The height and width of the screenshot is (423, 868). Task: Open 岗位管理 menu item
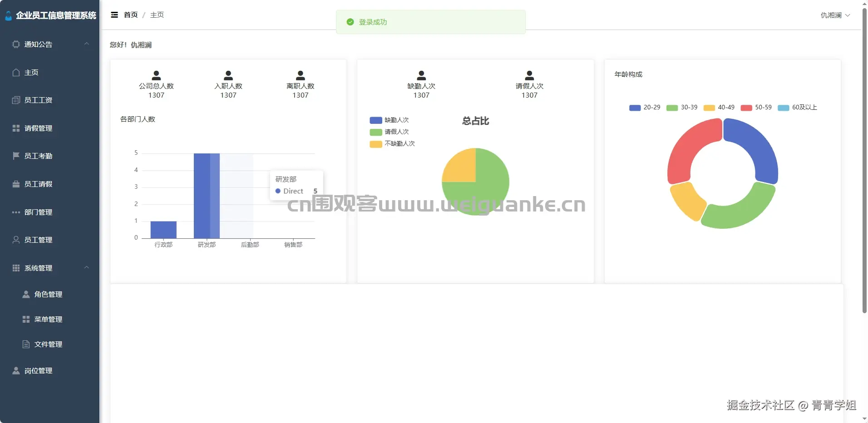(x=49, y=371)
